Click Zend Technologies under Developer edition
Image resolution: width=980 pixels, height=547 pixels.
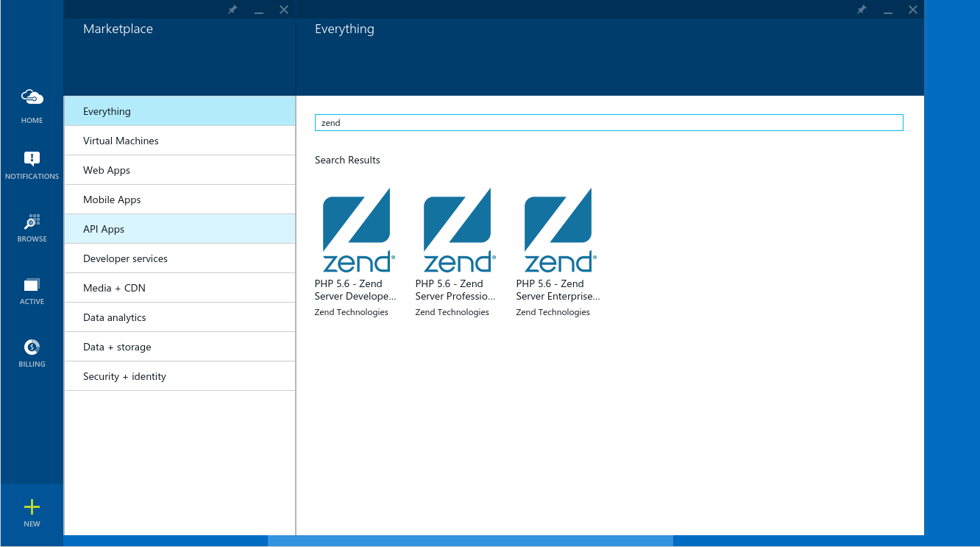pyautogui.click(x=352, y=312)
